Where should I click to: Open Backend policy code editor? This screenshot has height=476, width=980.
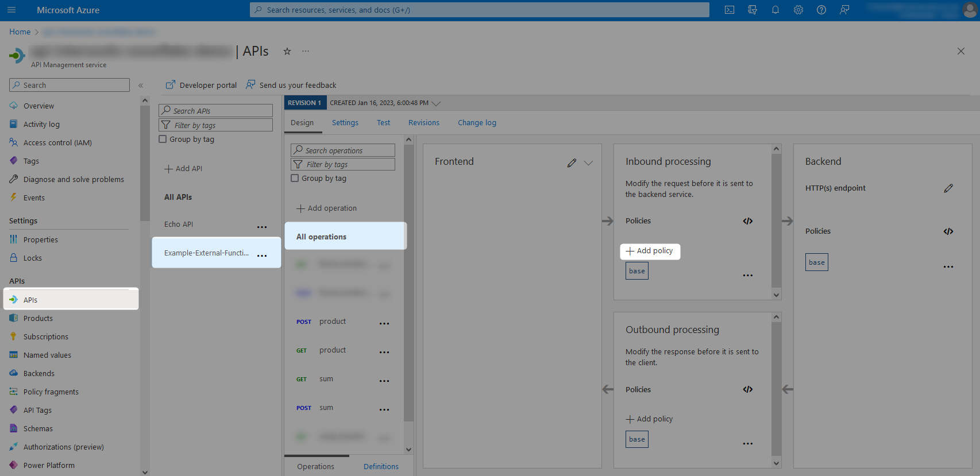(948, 231)
